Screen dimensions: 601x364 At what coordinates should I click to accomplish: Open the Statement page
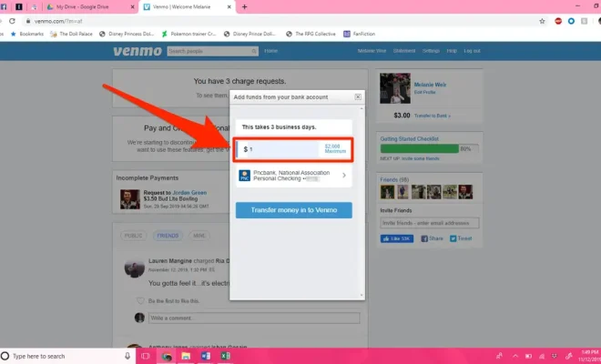[404, 51]
